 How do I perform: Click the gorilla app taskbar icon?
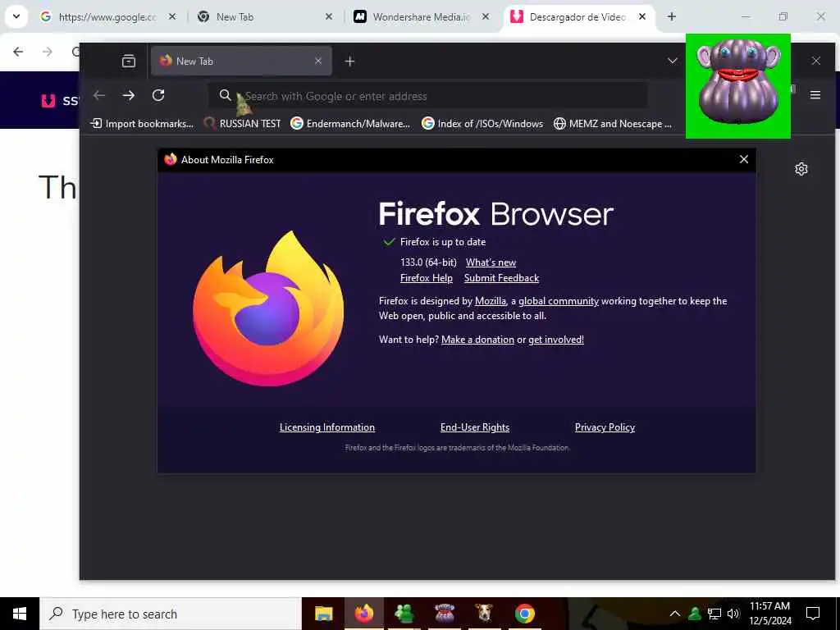tap(445, 614)
